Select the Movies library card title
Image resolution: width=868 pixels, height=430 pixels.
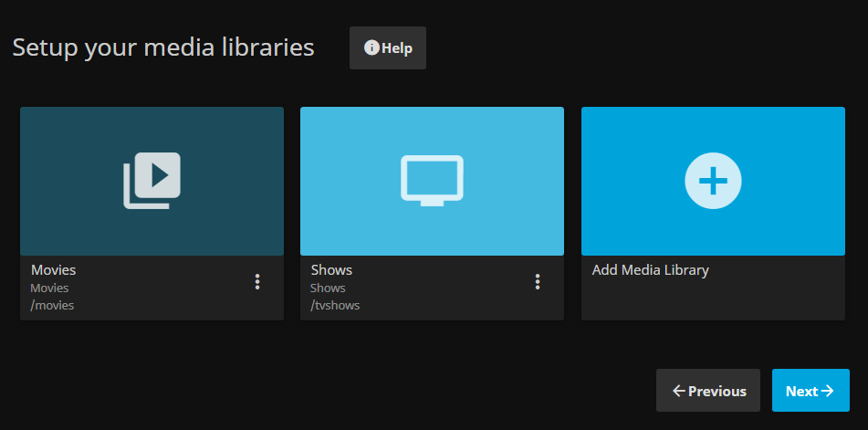tap(54, 270)
